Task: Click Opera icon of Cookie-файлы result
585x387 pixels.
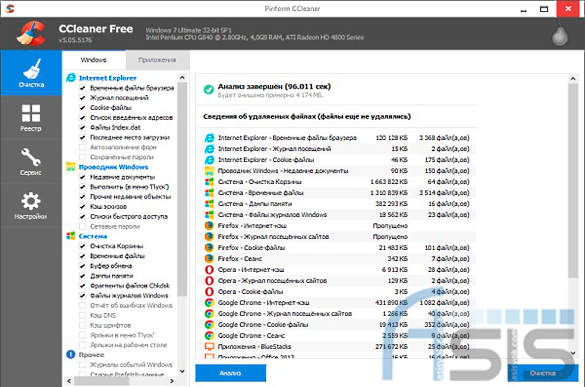Action: 209,292
